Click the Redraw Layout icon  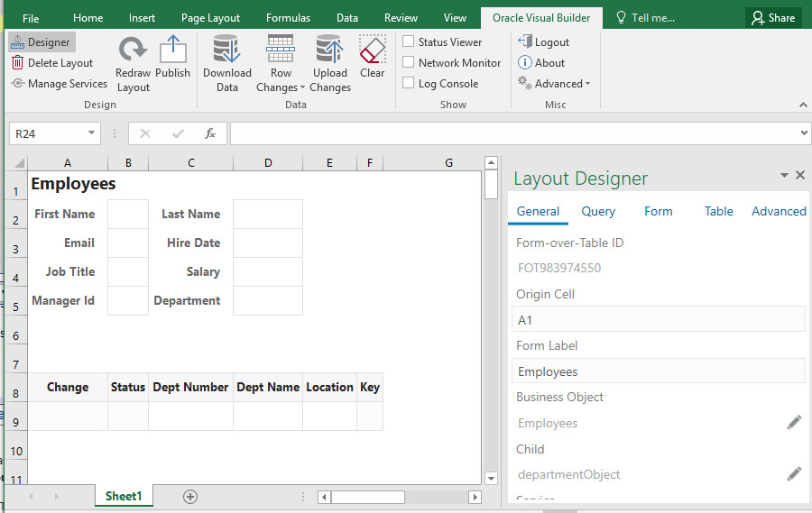[x=133, y=50]
